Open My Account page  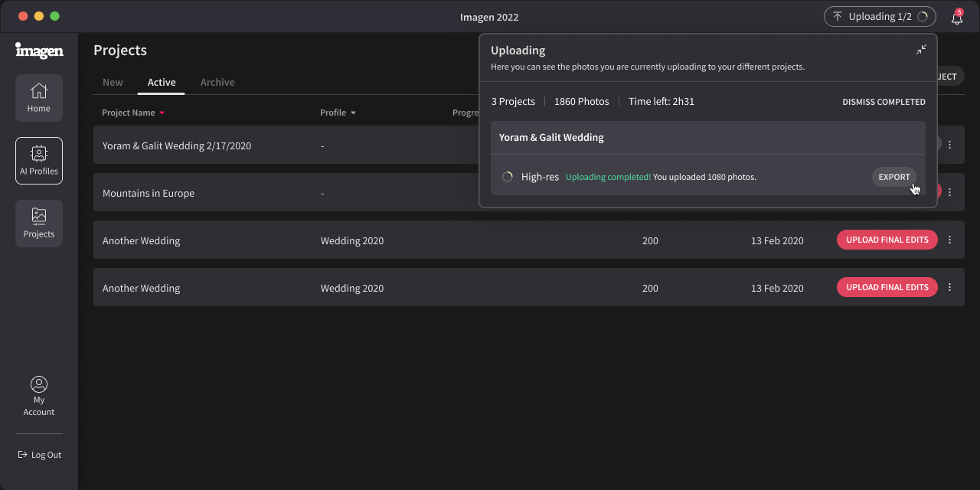(39, 397)
